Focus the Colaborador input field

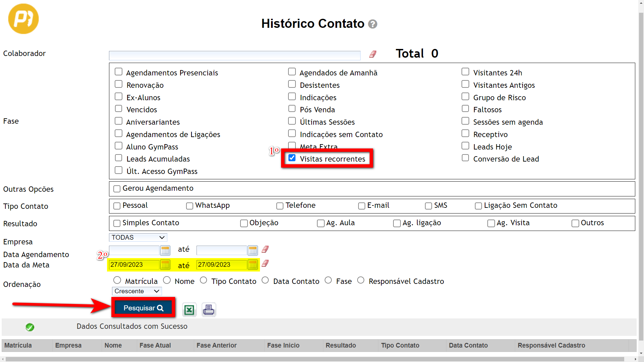234,55
